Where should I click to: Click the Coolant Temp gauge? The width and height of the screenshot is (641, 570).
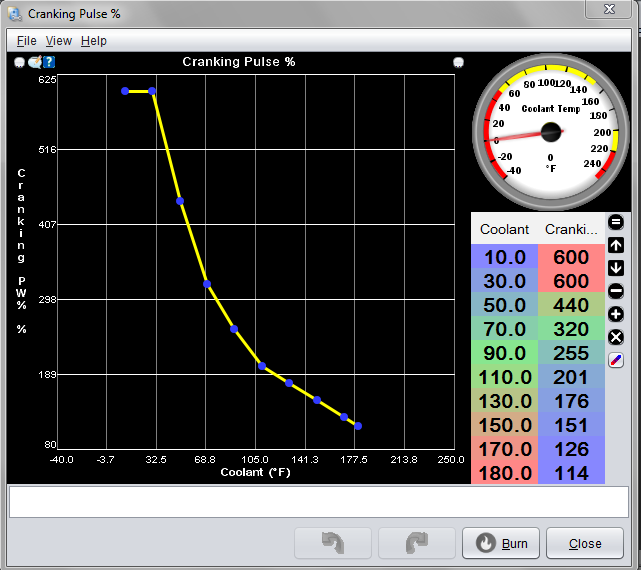pos(550,131)
